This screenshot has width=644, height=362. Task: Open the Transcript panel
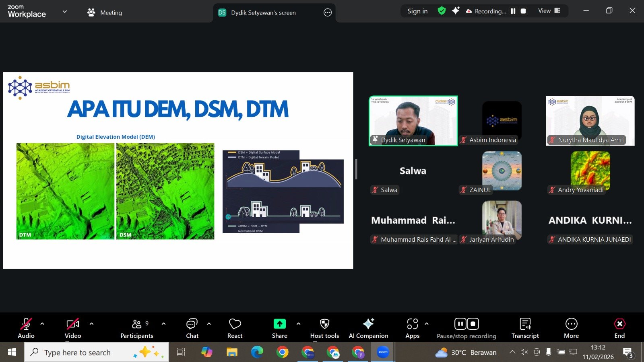click(525, 328)
